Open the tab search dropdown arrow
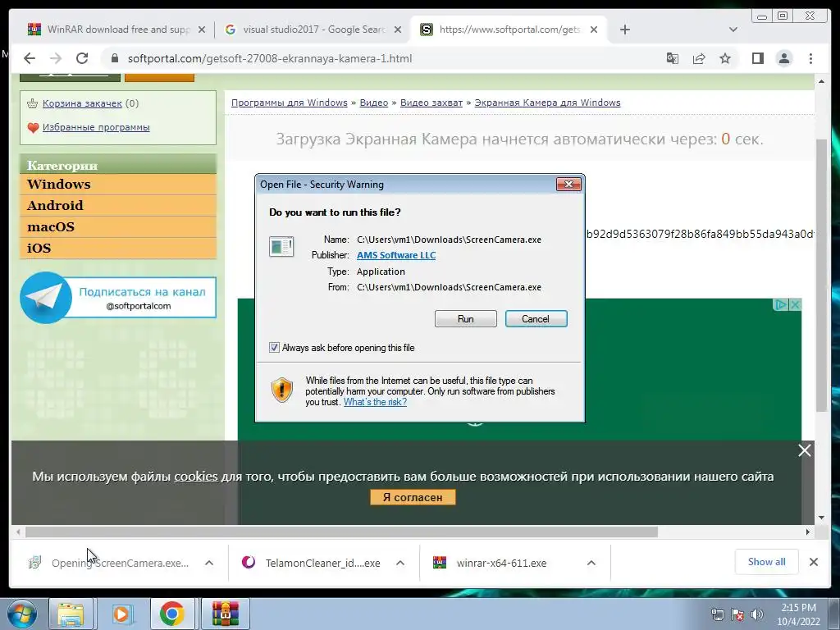Image resolution: width=840 pixels, height=630 pixels. click(733, 30)
